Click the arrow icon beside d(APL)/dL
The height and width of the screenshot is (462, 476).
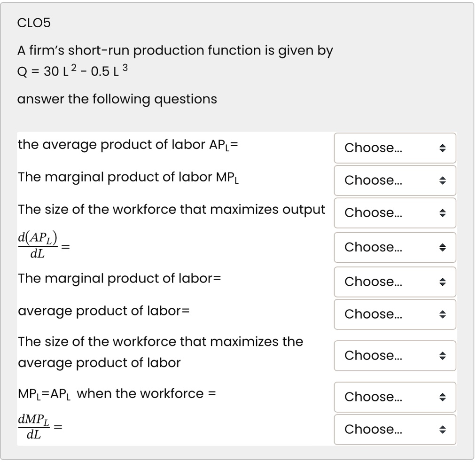coord(442,248)
